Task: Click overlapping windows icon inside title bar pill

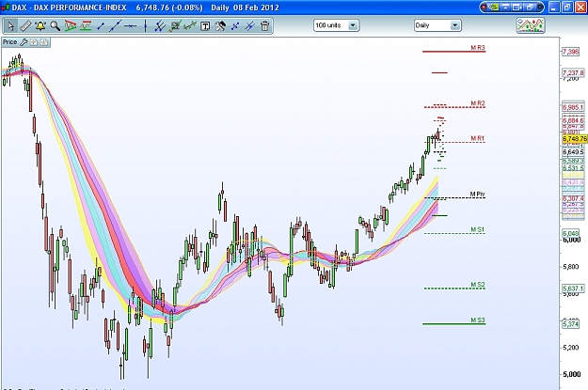Action: tap(532, 8)
